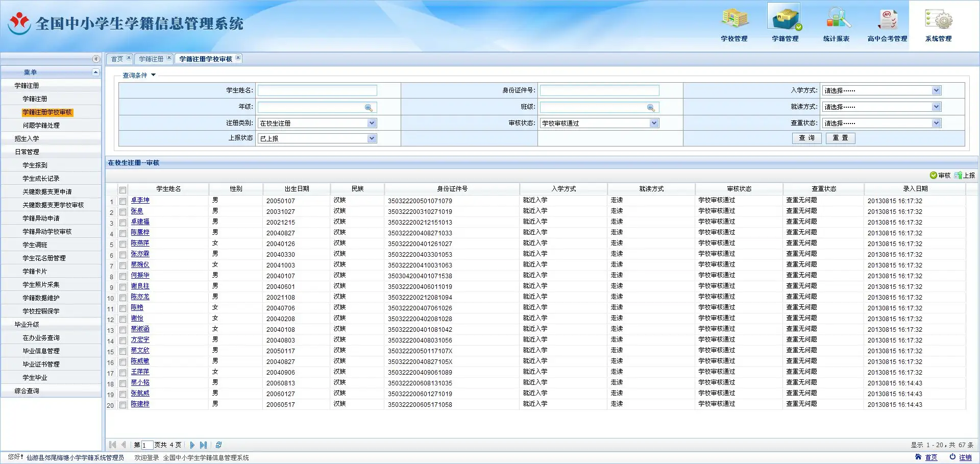
Task: Open the 查重状态 dropdown
Action: tap(936, 123)
